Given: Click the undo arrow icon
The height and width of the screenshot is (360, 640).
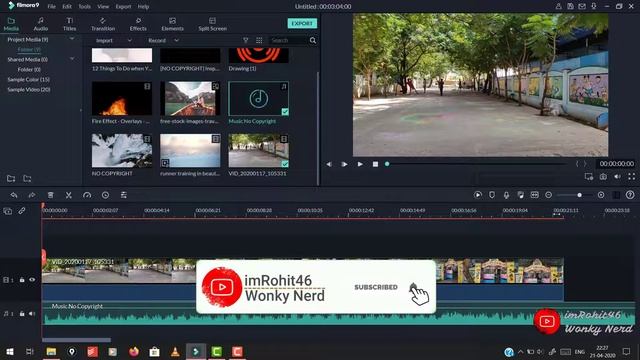Looking at the screenshot, I should coord(14,195).
